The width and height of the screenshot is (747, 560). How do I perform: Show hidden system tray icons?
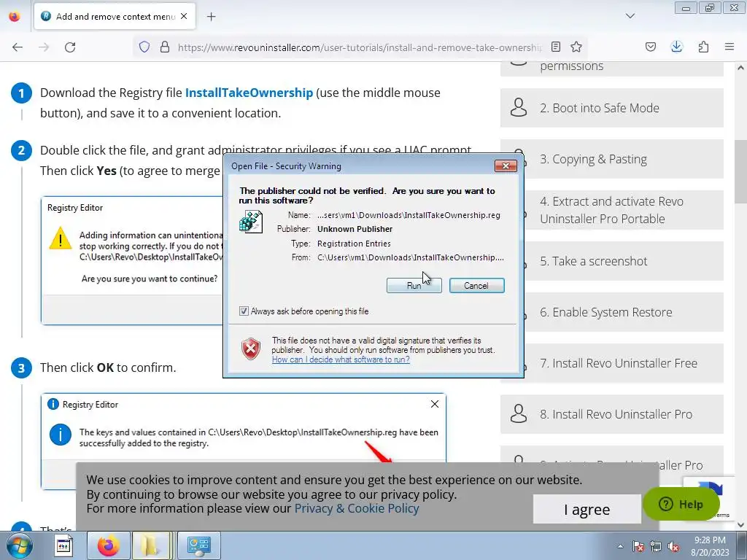pyautogui.click(x=620, y=546)
